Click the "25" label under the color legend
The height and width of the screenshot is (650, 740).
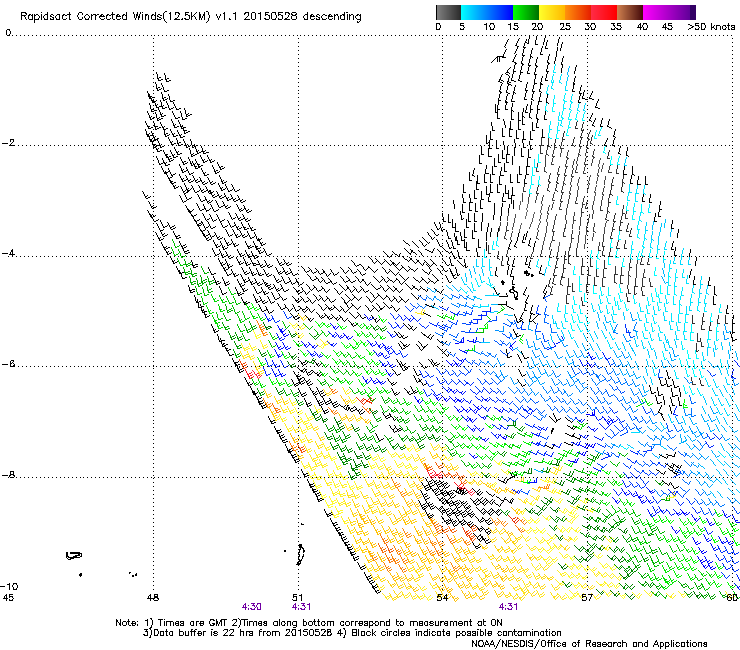point(565,27)
